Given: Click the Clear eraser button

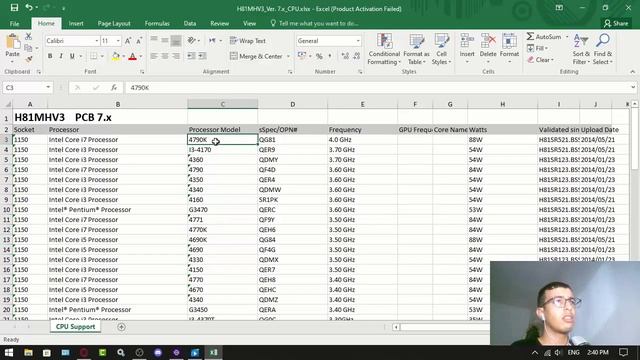Looking at the screenshot, I should point(541,60).
